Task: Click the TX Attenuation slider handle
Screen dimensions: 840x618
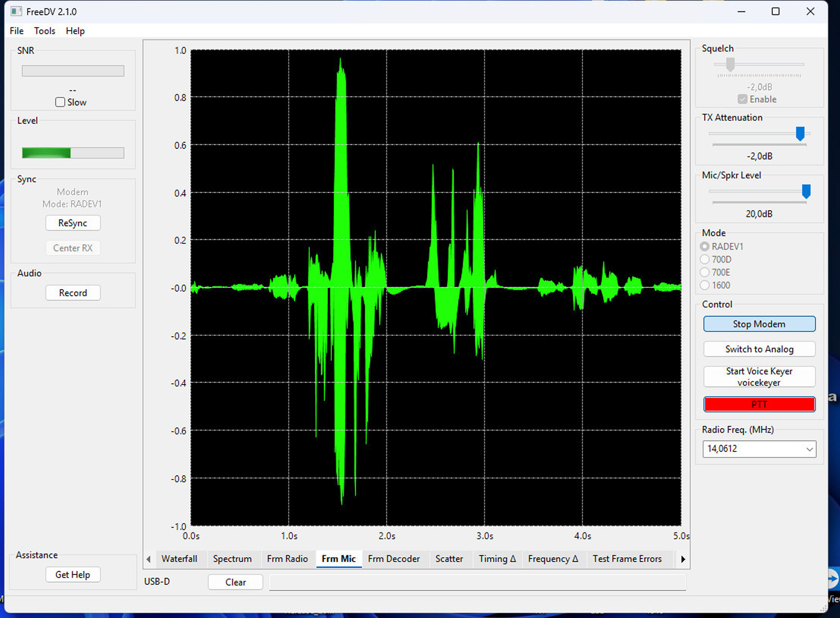Action: [x=800, y=133]
